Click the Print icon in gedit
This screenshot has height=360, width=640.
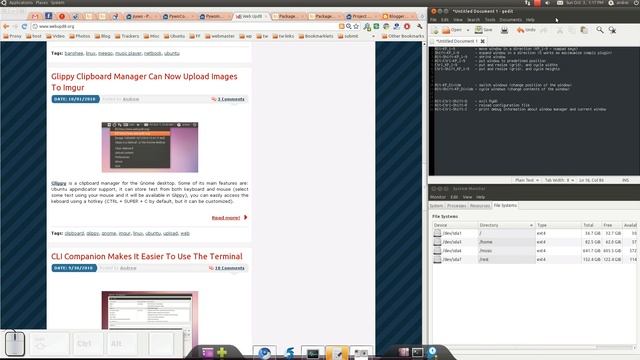[504, 30]
